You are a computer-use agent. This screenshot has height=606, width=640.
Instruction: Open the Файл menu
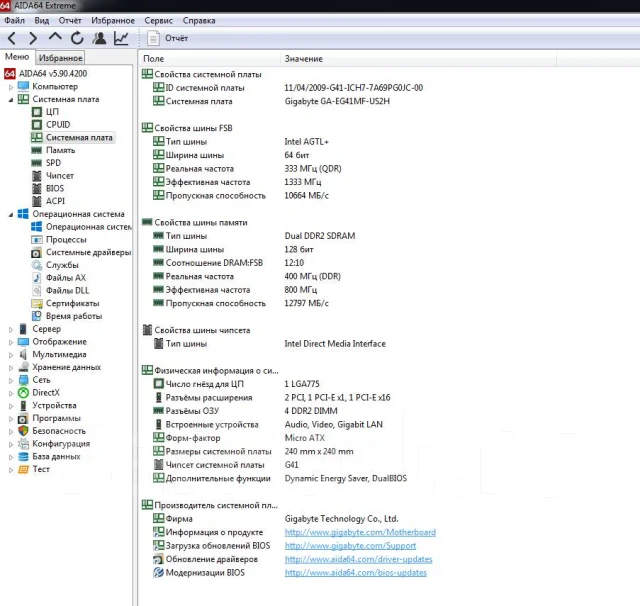14,20
